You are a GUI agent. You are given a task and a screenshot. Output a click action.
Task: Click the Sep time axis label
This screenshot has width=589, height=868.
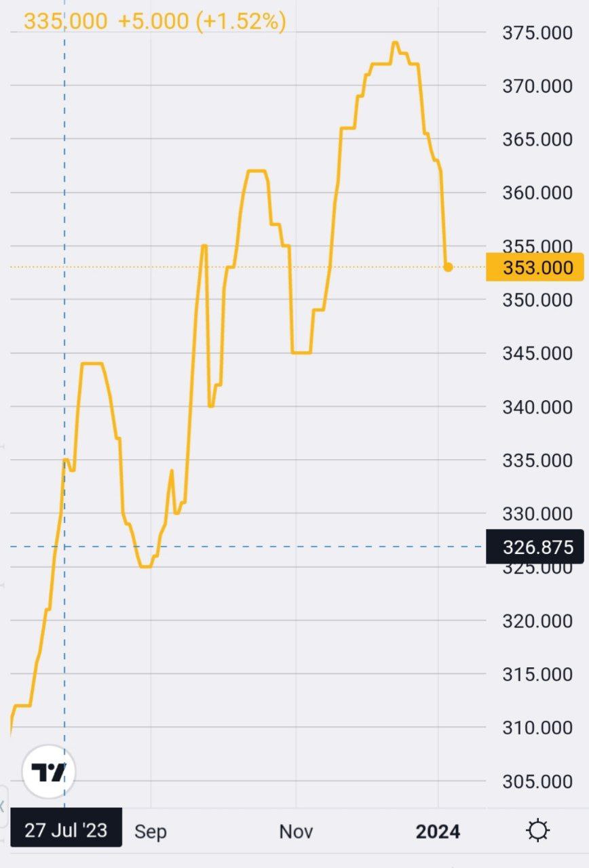click(x=150, y=831)
